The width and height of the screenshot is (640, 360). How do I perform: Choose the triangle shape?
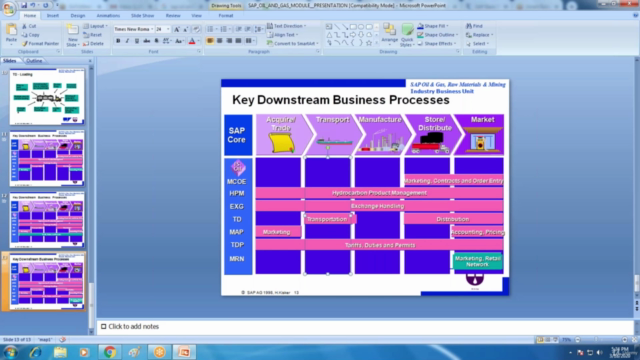click(x=329, y=35)
